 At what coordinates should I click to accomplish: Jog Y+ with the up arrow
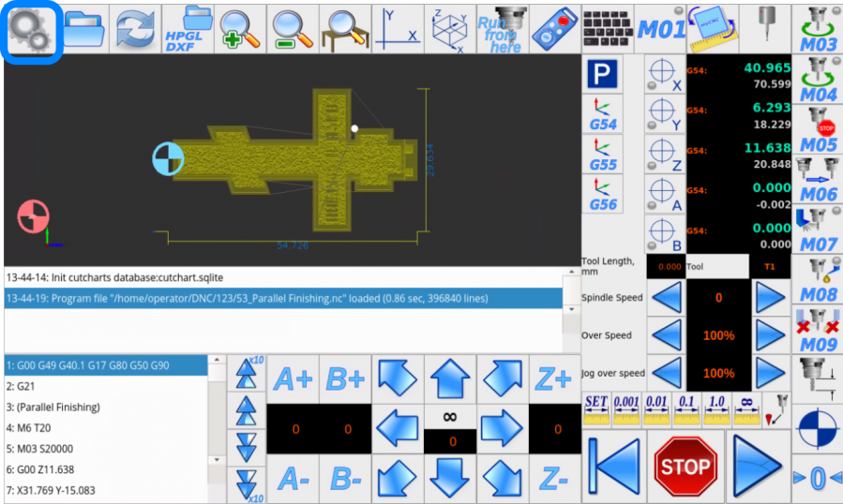coord(450,379)
